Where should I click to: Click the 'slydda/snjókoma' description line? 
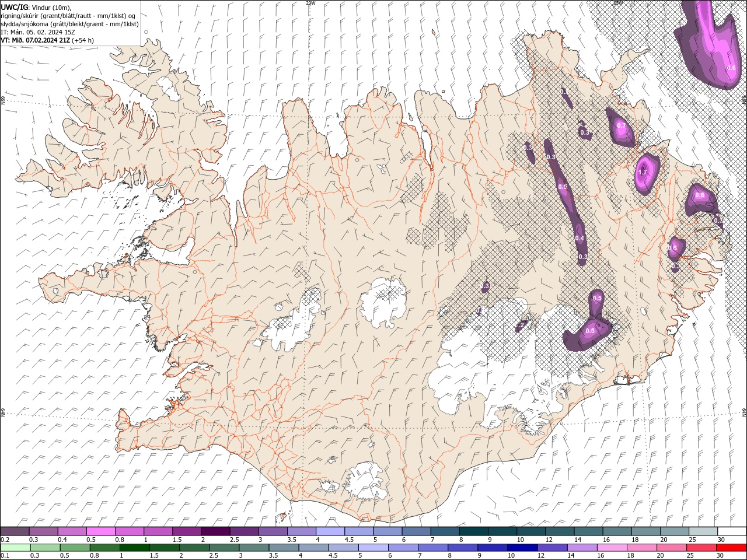point(70,24)
